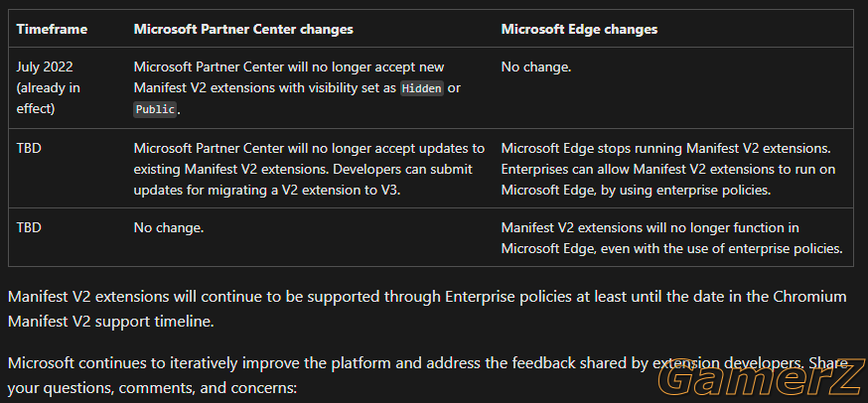Click the "already in effect" note text
The width and height of the screenshot is (868, 403).
pyautogui.click(x=48, y=98)
